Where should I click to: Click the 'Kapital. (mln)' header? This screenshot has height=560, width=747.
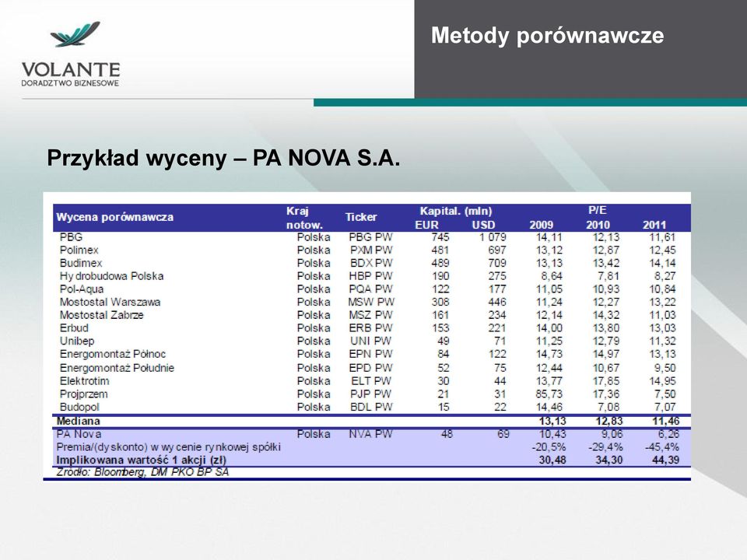[456, 211]
